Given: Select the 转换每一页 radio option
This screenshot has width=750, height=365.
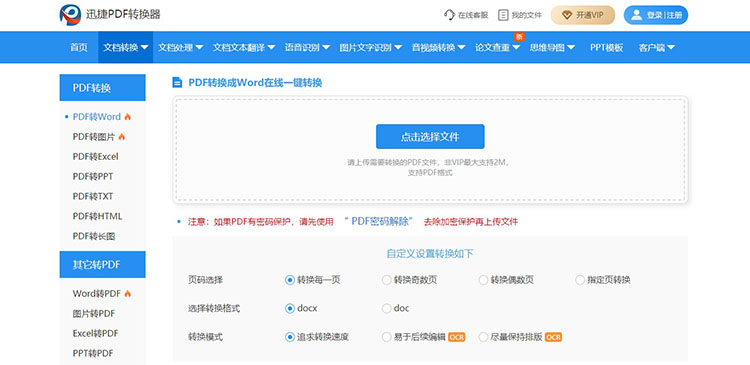Looking at the screenshot, I should 289,280.
